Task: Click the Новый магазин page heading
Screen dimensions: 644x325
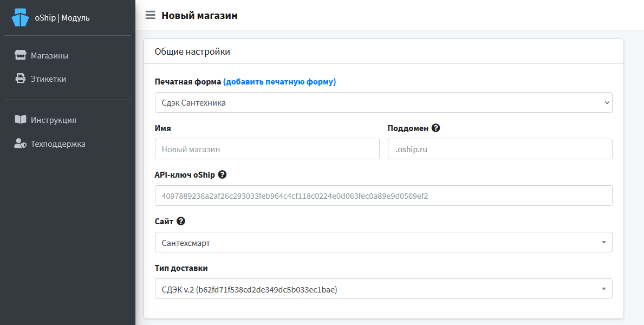Action: 199,16
